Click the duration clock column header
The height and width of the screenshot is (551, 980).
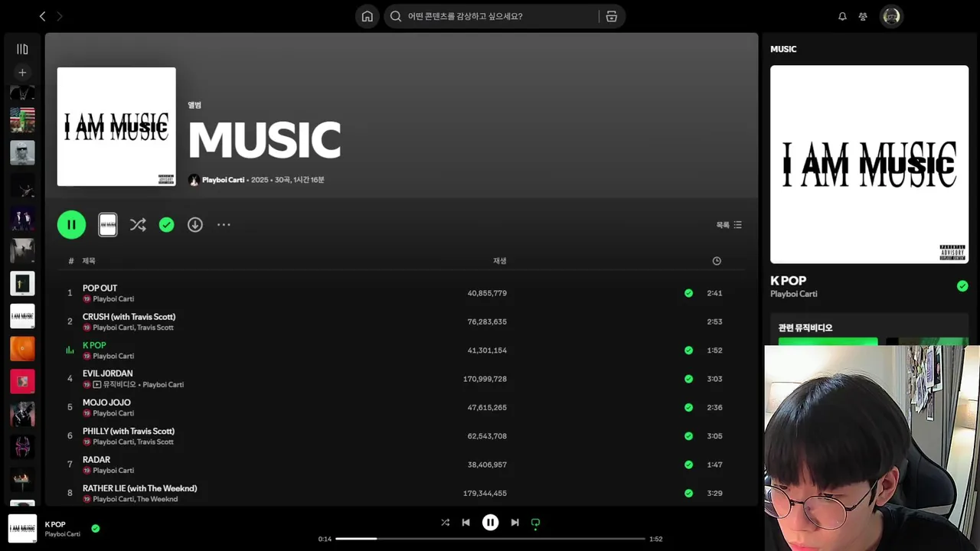pyautogui.click(x=717, y=261)
